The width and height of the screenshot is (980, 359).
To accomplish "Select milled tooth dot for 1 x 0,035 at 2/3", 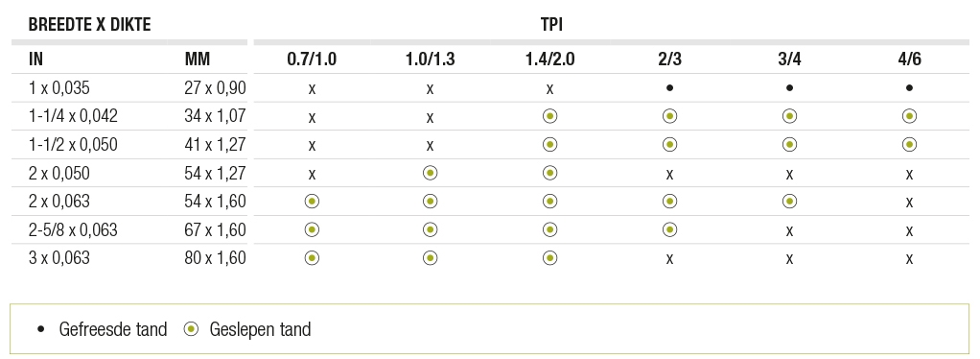I will click(669, 88).
